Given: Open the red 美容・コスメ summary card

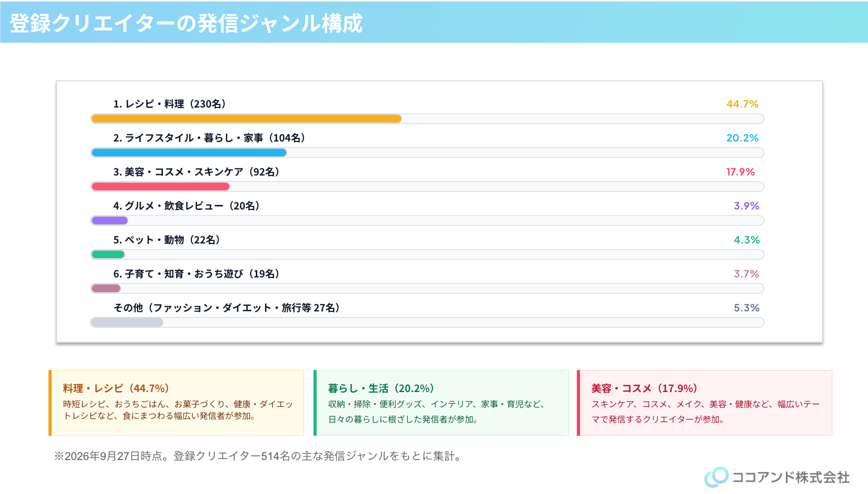Looking at the screenshot, I should pos(705,403).
